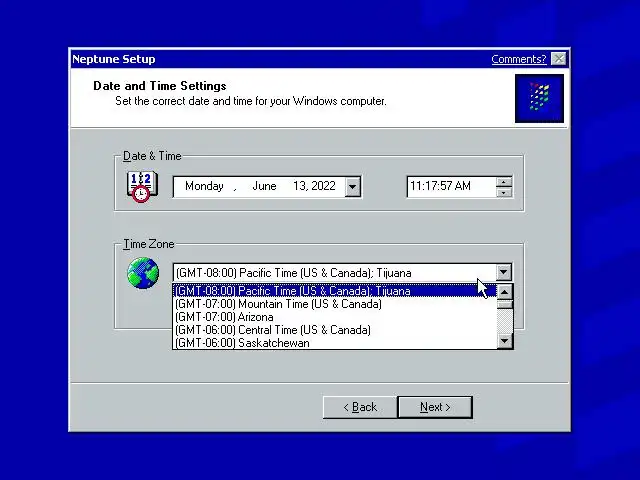Click the Windows logo setup image
This screenshot has height=480, width=640.
pyautogui.click(x=539, y=98)
